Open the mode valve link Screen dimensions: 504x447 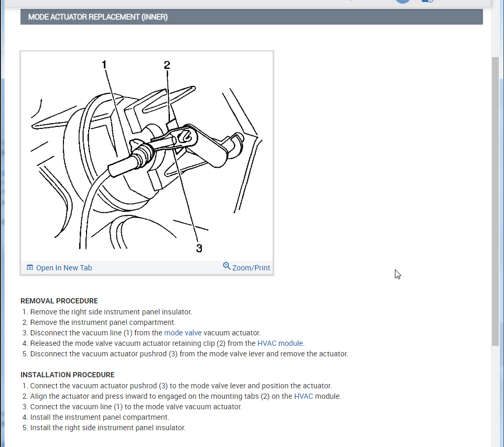point(183,333)
